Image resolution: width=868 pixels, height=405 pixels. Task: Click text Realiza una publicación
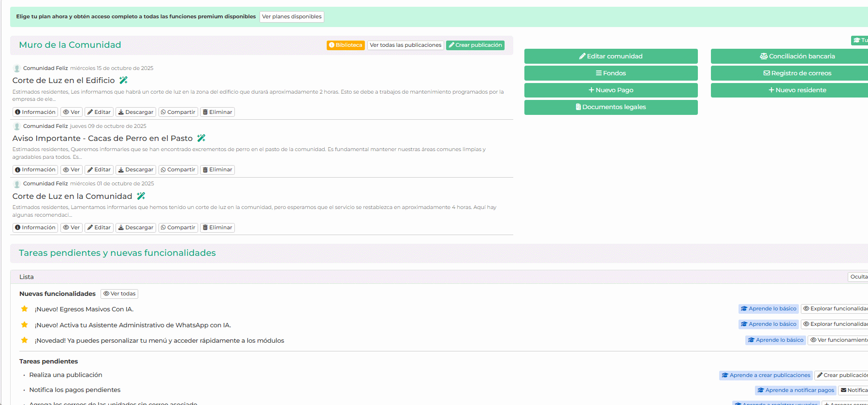tap(66, 375)
